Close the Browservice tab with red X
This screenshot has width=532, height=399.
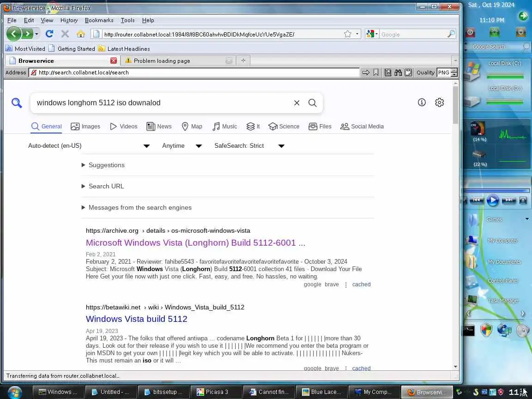point(114,61)
